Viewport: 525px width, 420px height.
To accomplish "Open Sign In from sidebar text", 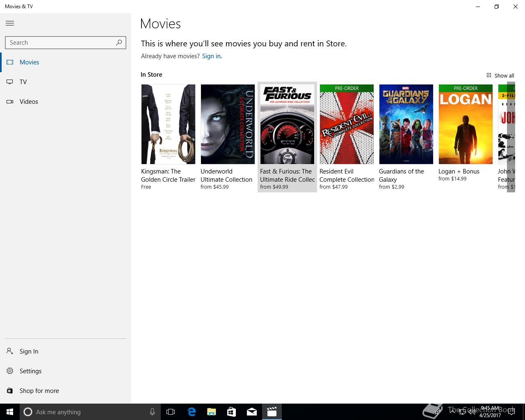I will [29, 352].
